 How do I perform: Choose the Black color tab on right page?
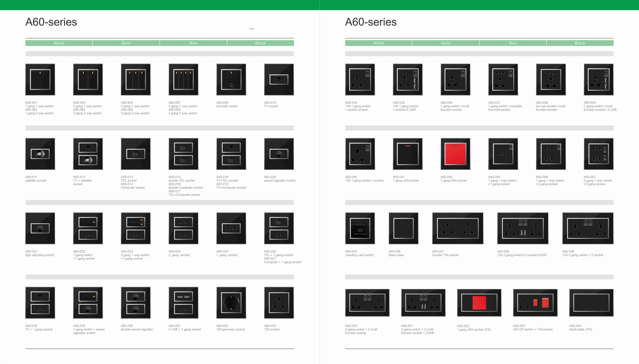580,43
